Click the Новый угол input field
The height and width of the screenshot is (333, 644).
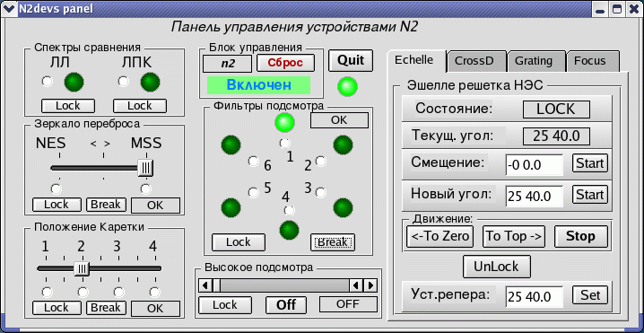coord(535,196)
